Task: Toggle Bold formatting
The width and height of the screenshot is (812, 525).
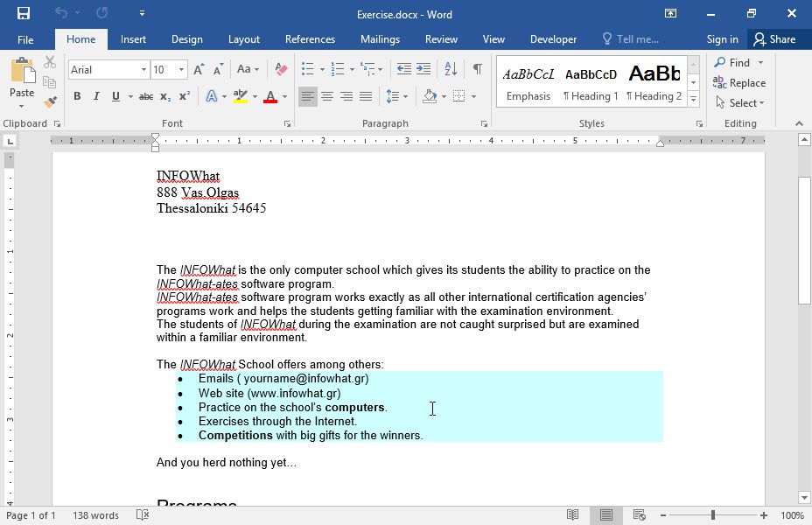Action: tap(77, 96)
